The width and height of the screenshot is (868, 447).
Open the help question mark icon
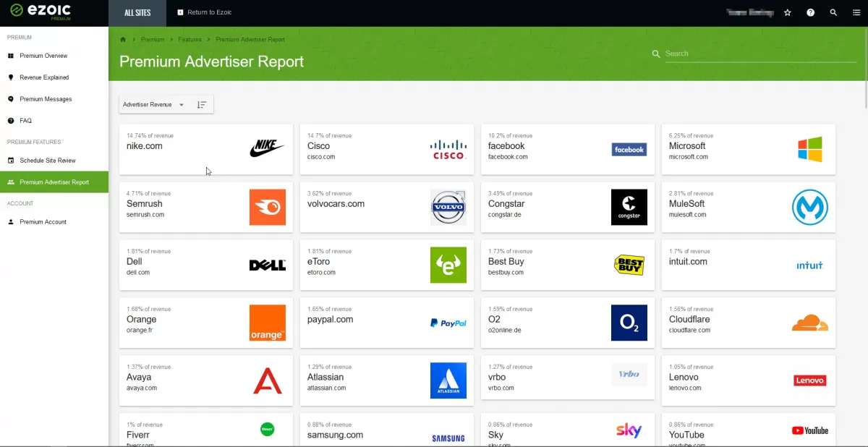point(811,12)
